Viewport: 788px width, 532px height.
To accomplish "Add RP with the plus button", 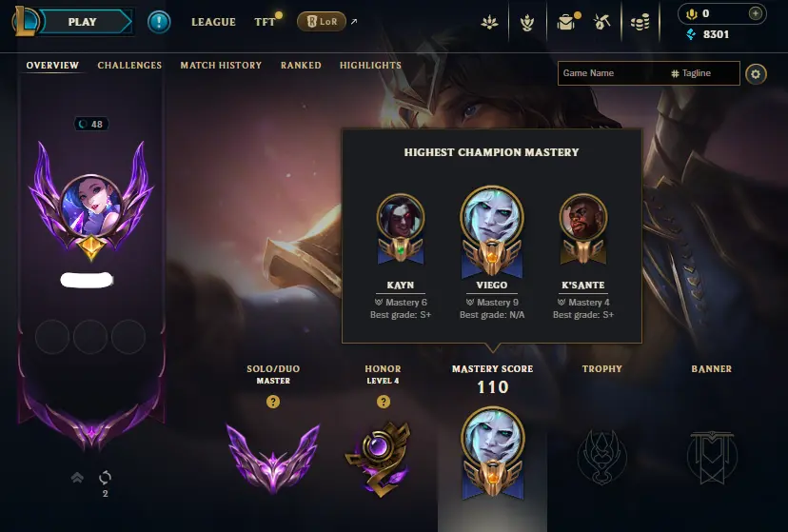I will click(755, 13).
